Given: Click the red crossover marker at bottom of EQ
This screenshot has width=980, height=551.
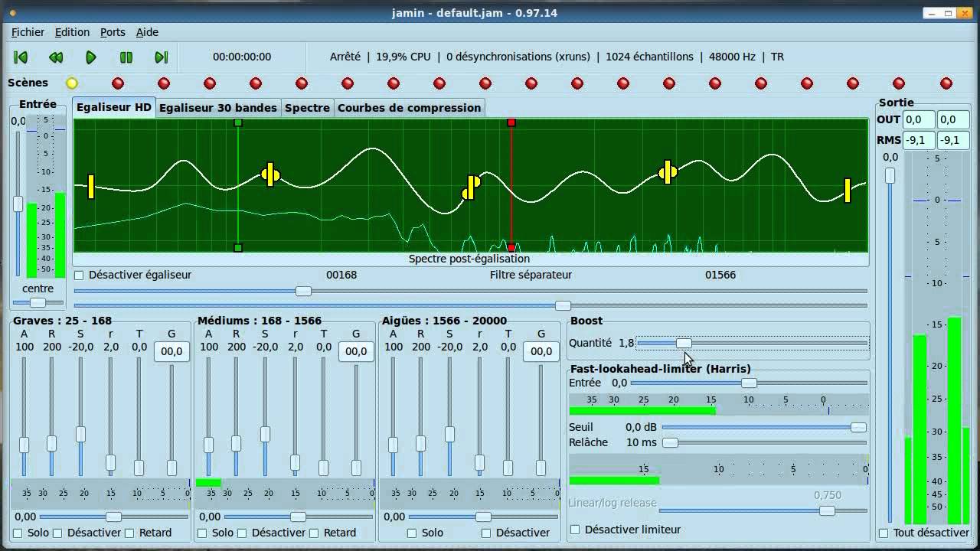Looking at the screenshot, I should tap(511, 248).
